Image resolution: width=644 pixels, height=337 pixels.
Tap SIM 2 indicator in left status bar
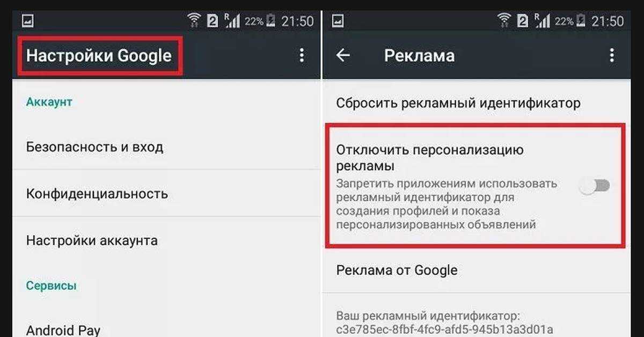pyautogui.click(x=213, y=21)
